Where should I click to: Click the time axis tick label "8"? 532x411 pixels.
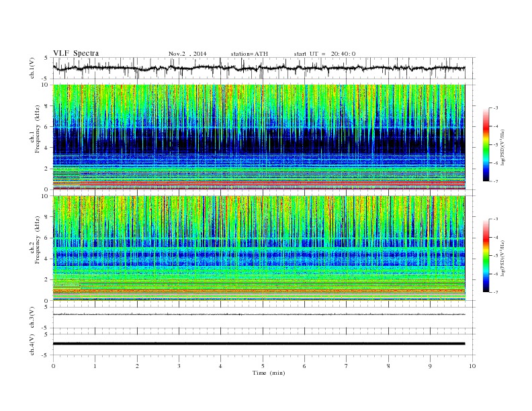point(388,366)
